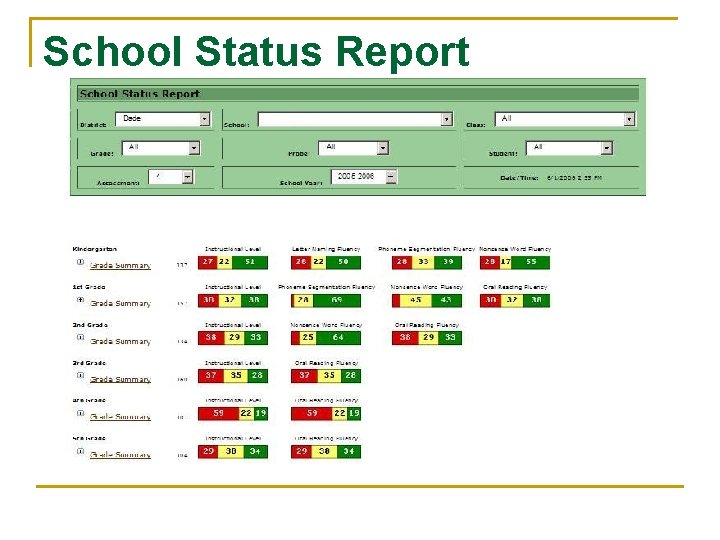Open the Grade dropdown set to All

161,148
